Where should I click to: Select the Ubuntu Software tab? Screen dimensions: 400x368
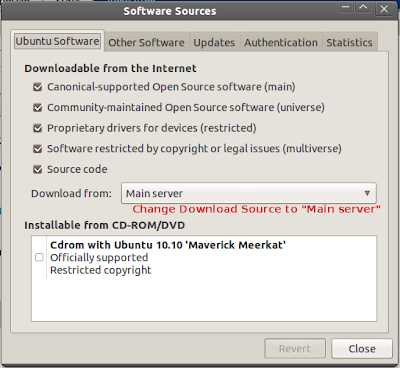[x=57, y=41]
